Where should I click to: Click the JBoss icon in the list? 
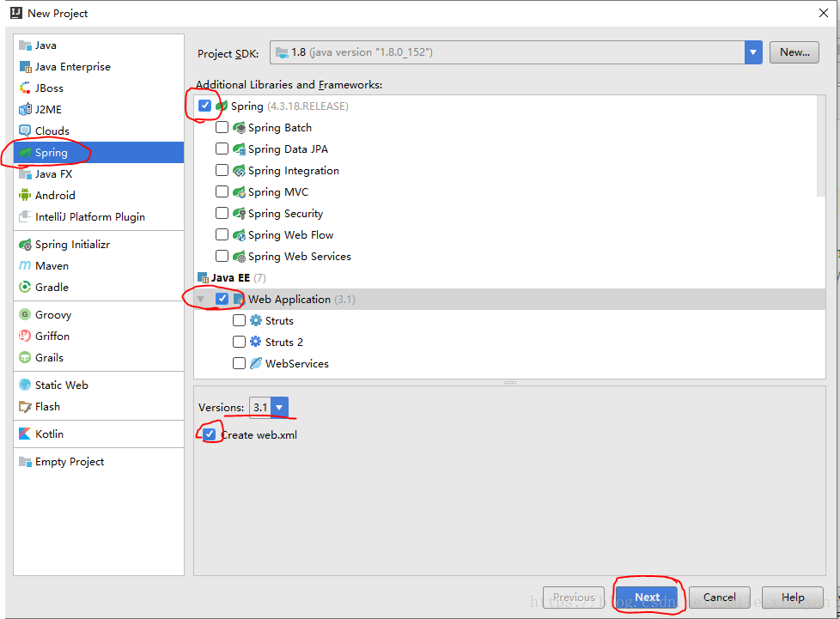25,88
